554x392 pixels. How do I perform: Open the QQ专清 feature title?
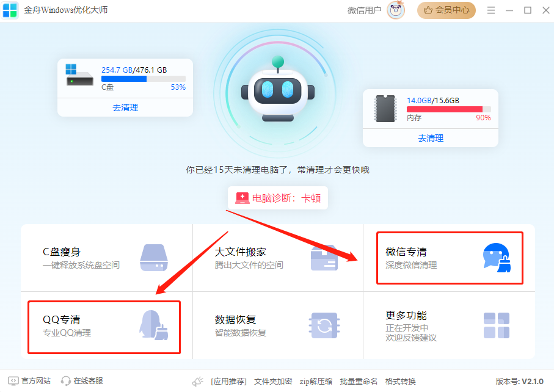[x=62, y=319]
